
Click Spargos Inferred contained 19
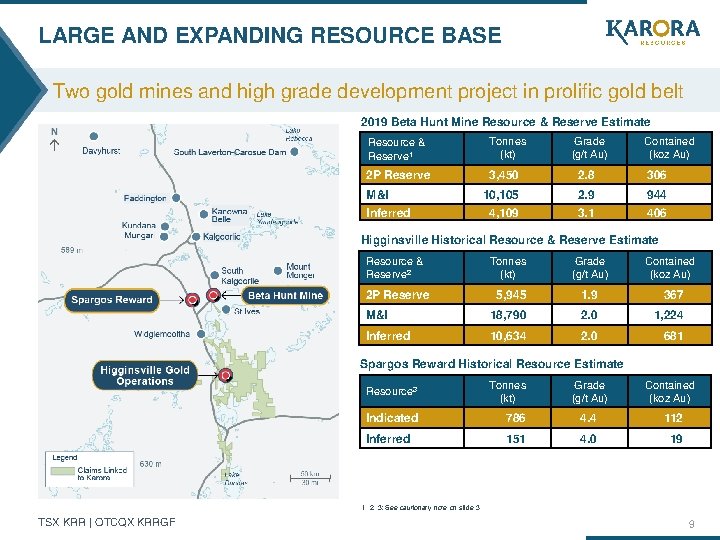(676, 439)
